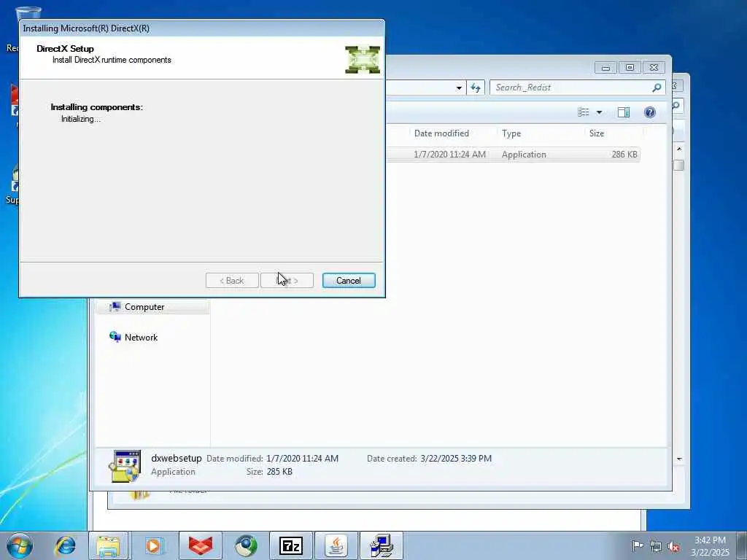The width and height of the screenshot is (747, 560).
Task: Open Windows Media Player from the taskbar
Action: click(154, 545)
